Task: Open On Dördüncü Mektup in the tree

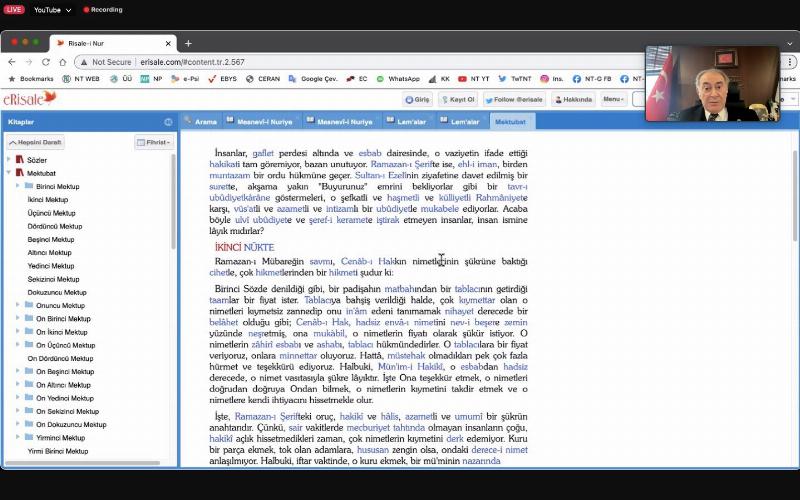Action: 60,358
